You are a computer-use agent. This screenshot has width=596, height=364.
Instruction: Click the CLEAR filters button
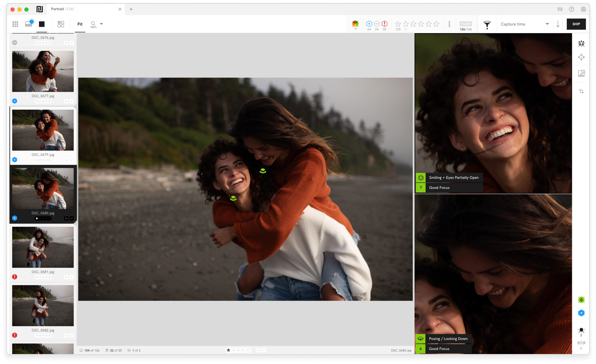coord(466,24)
